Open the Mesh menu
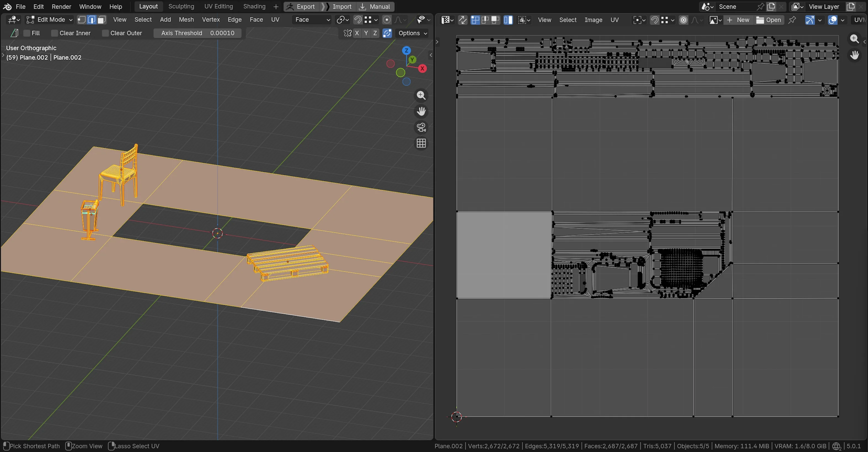The height and width of the screenshot is (452, 868). (x=186, y=20)
